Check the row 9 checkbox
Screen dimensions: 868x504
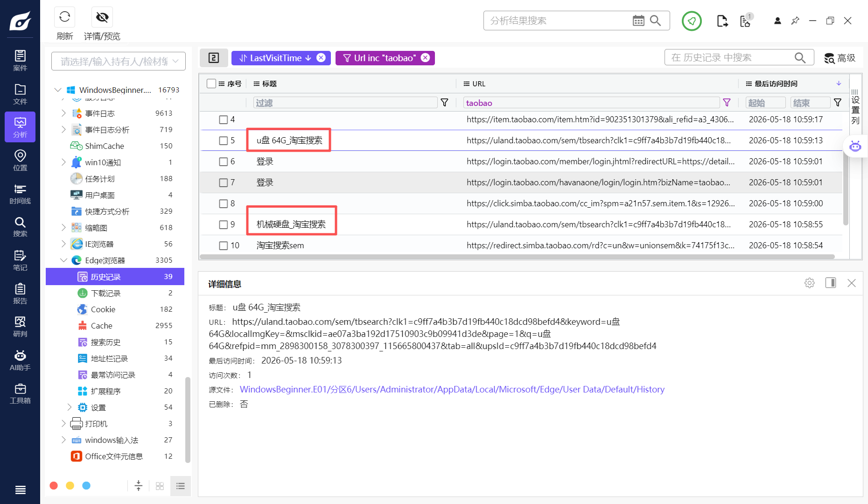pyautogui.click(x=224, y=224)
